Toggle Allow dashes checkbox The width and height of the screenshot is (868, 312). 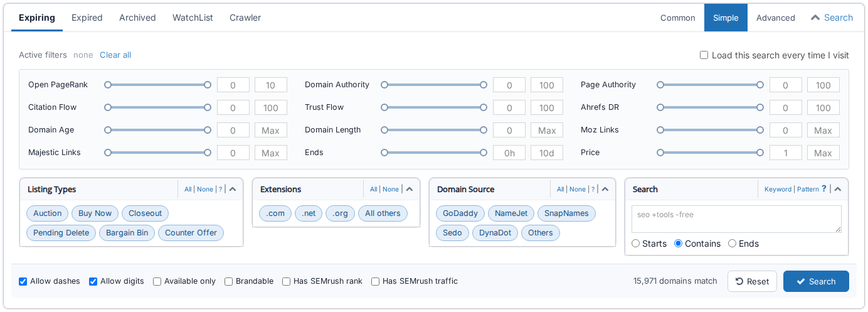click(x=23, y=281)
